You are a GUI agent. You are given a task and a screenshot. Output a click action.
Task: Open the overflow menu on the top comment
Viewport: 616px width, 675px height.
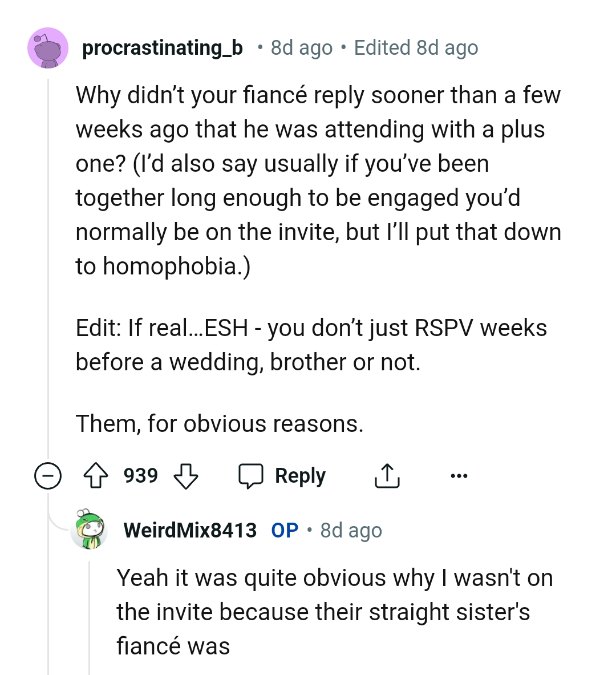(459, 475)
